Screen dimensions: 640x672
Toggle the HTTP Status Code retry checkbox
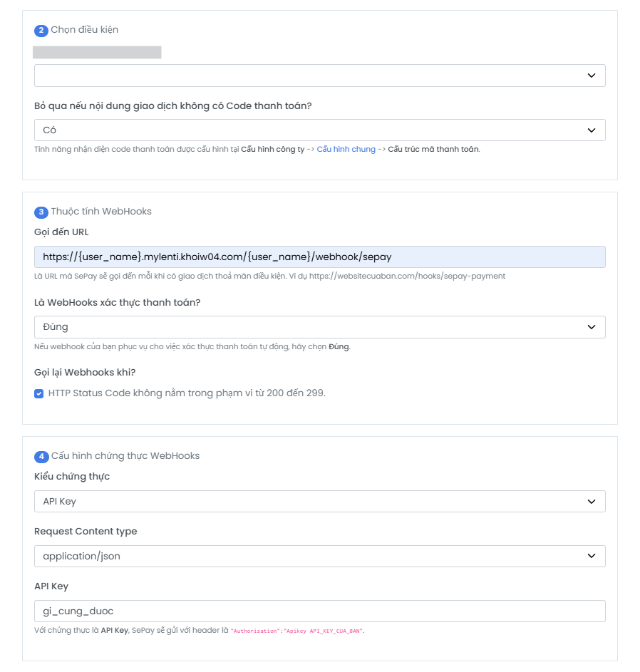[x=39, y=393]
